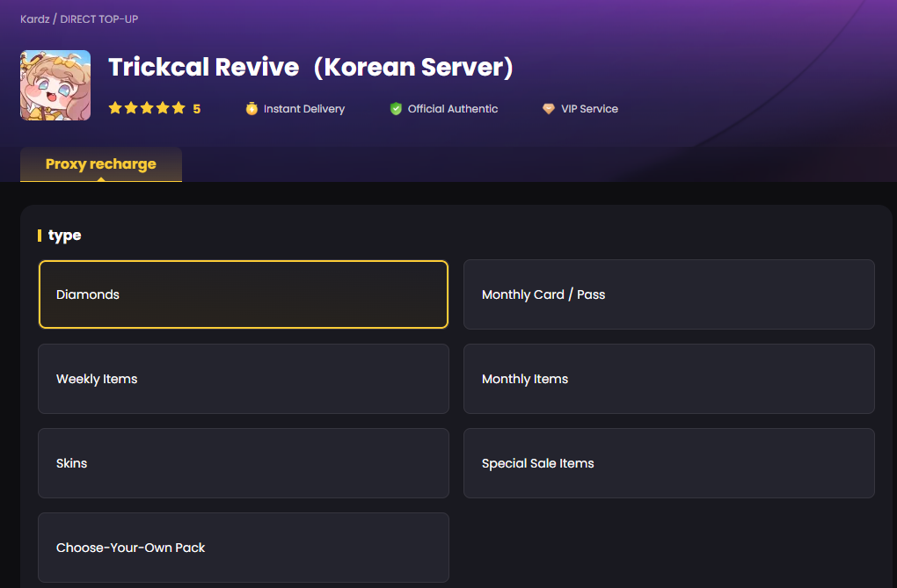Go to DIRECT TOP-UP breadcrumb
Image resolution: width=897 pixels, height=588 pixels.
point(99,18)
